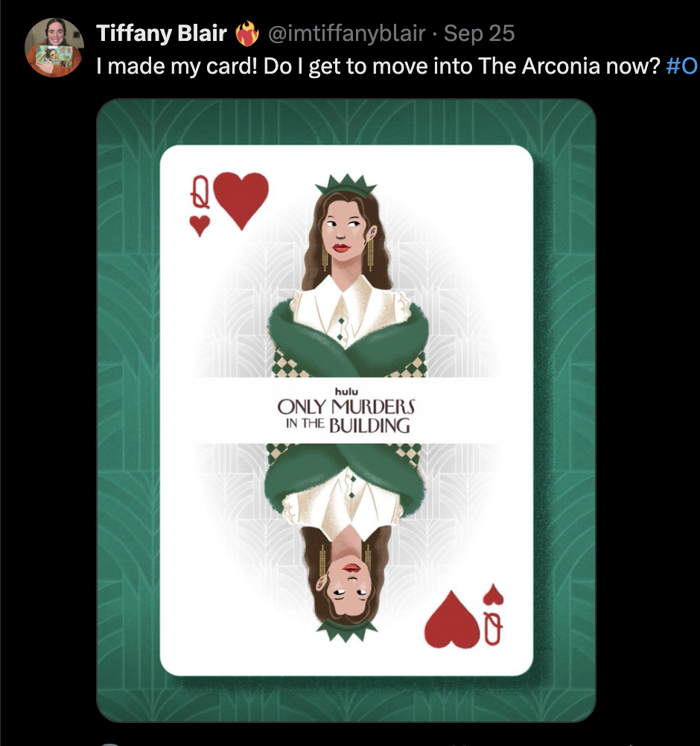
Task: Click the green crown on the upper queen
Action: pyautogui.click(x=346, y=184)
